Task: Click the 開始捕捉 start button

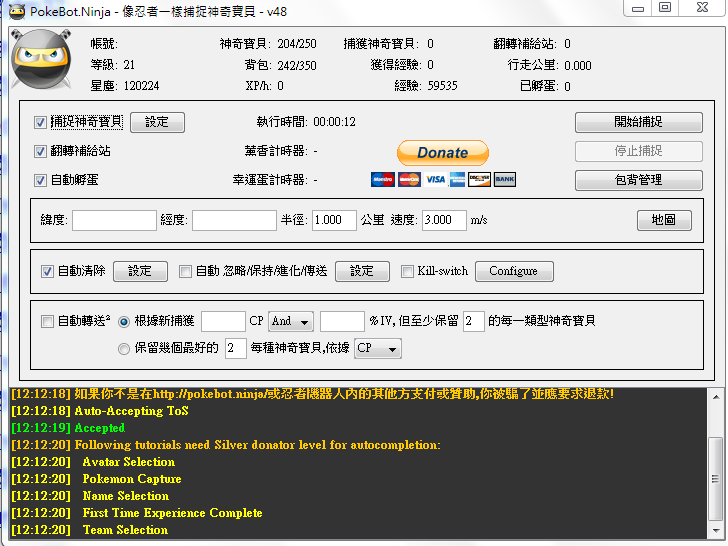Action: pos(638,122)
